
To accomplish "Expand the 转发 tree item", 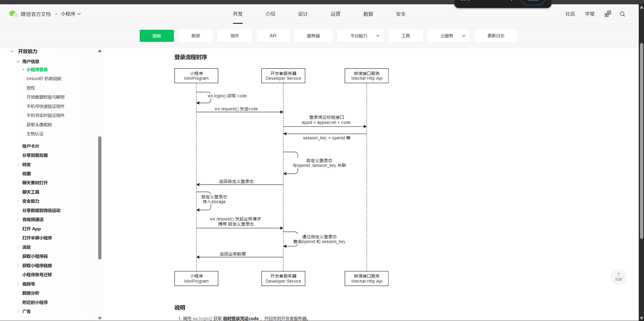I will (x=18, y=165).
